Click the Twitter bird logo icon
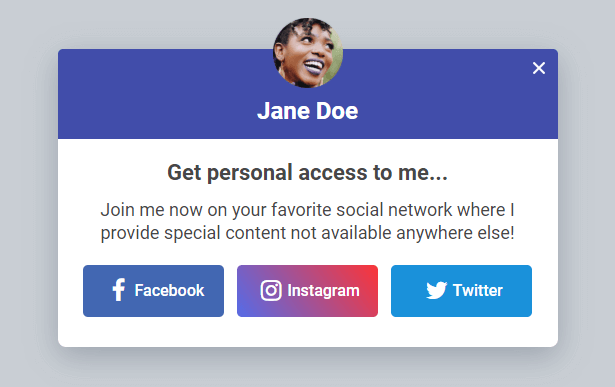This screenshot has width=615, height=387. click(437, 290)
